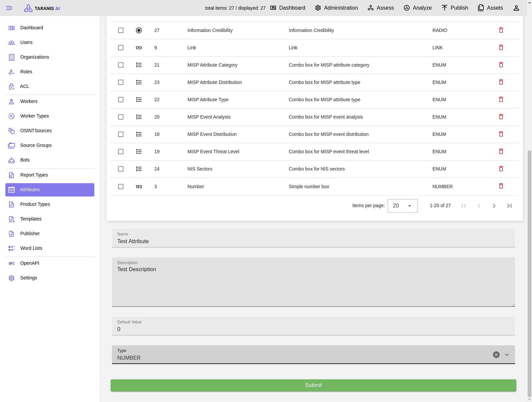Click the MISP Event Threat Level name cell
The image size is (532, 402).
(213, 152)
